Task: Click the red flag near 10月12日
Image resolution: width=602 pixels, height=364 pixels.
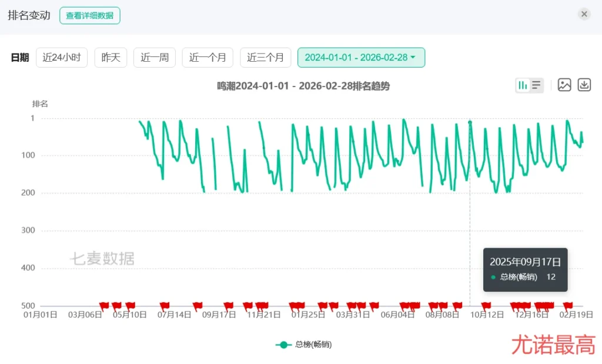Action: click(486, 305)
